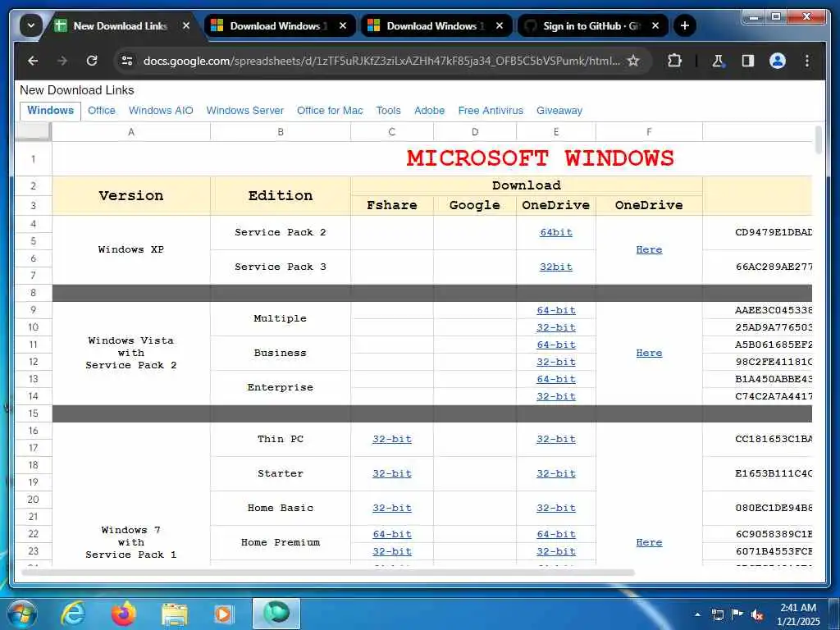Open the Windows Start menu orb
This screenshot has height=630, width=840.
tap(22, 614)
